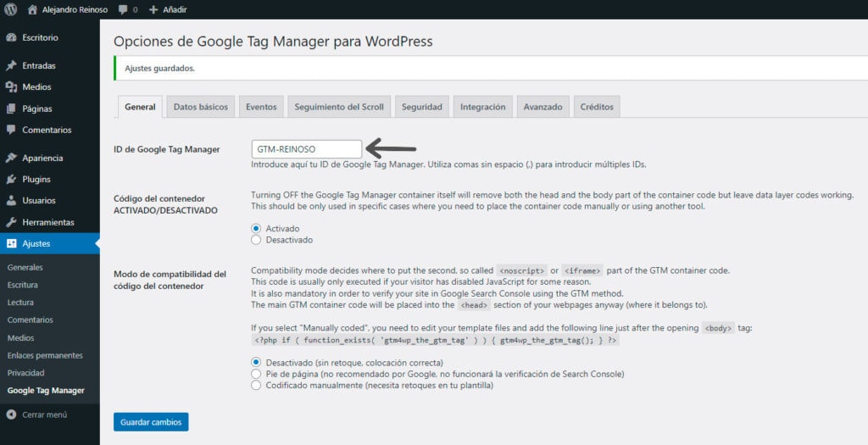Open the Entradas menu item

coord(39,65)
